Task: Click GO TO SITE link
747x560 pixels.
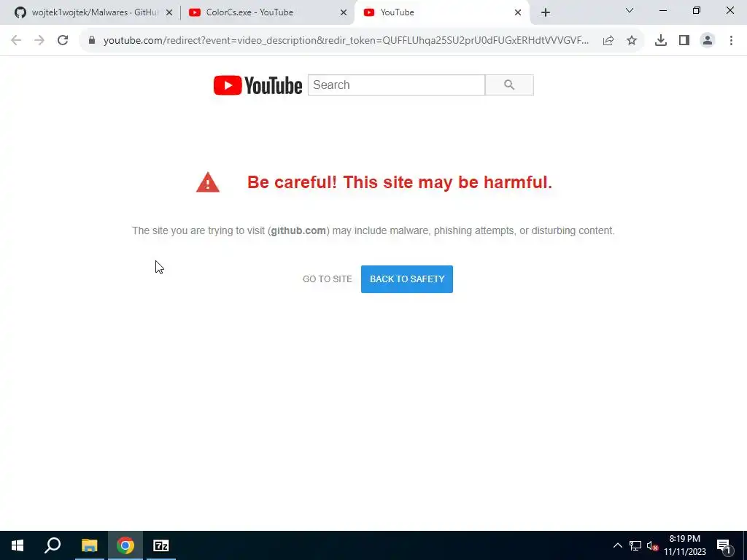Action: pyautogui.click(x=328, y=279)
